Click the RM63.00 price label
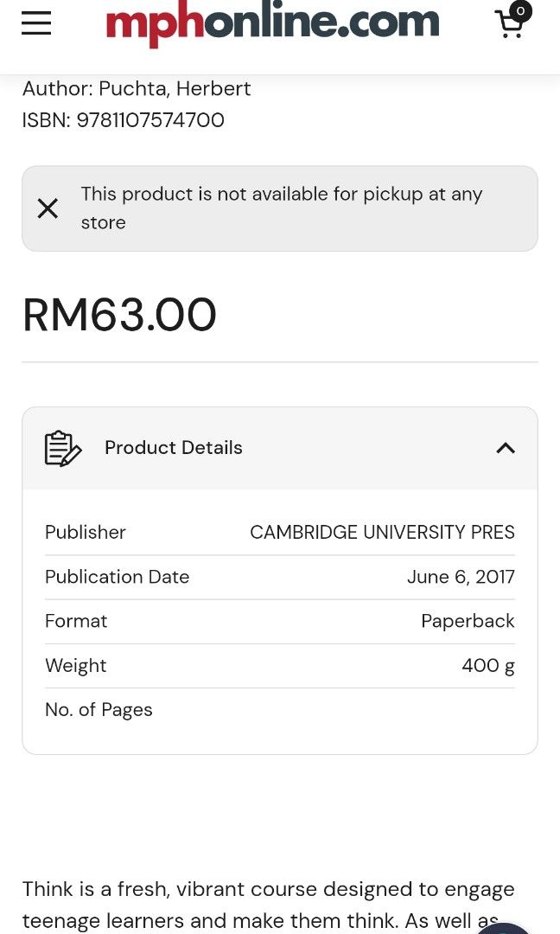 (x=118, y=314)
